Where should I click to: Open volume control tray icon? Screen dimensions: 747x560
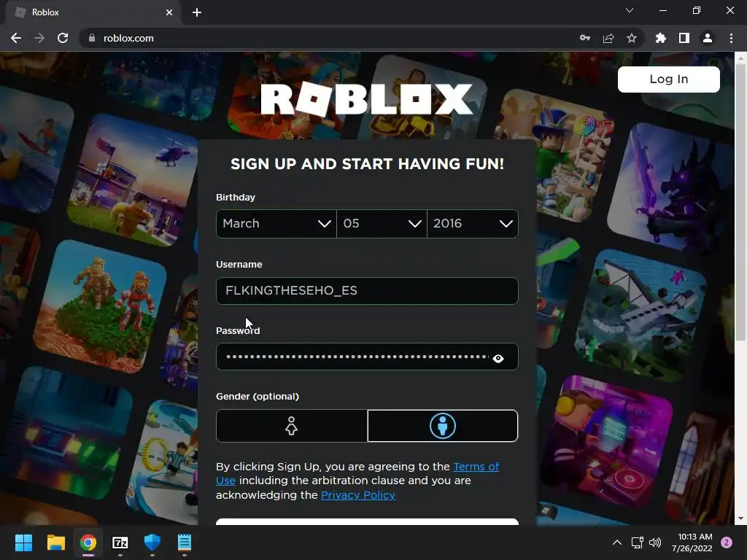pyautogui.click(x=656, y=542)
